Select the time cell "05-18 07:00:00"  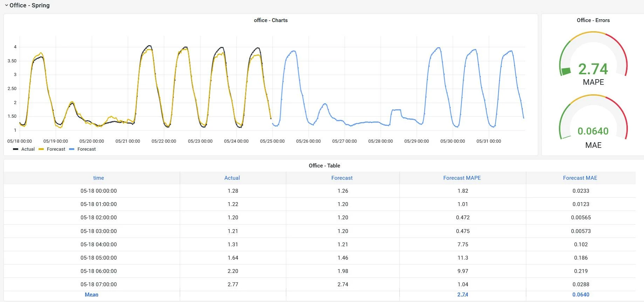[x=98, y=284]
